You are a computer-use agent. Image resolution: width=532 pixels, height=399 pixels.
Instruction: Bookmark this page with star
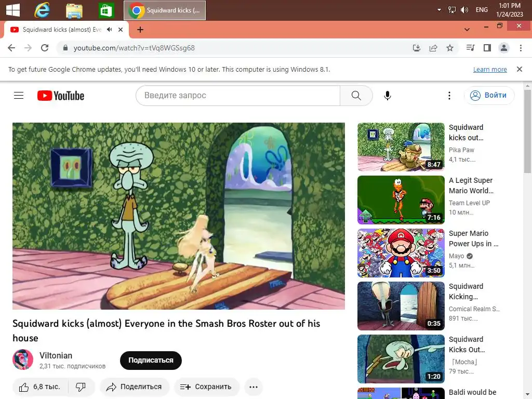(449, 48)
